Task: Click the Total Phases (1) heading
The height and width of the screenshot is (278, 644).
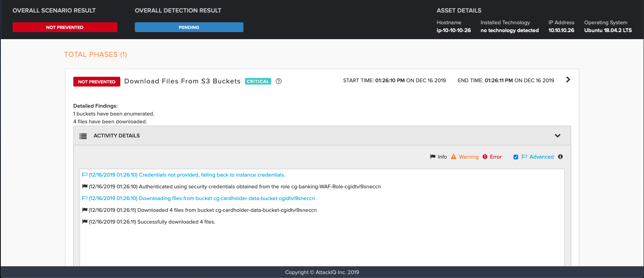Action: coord(96,54)
